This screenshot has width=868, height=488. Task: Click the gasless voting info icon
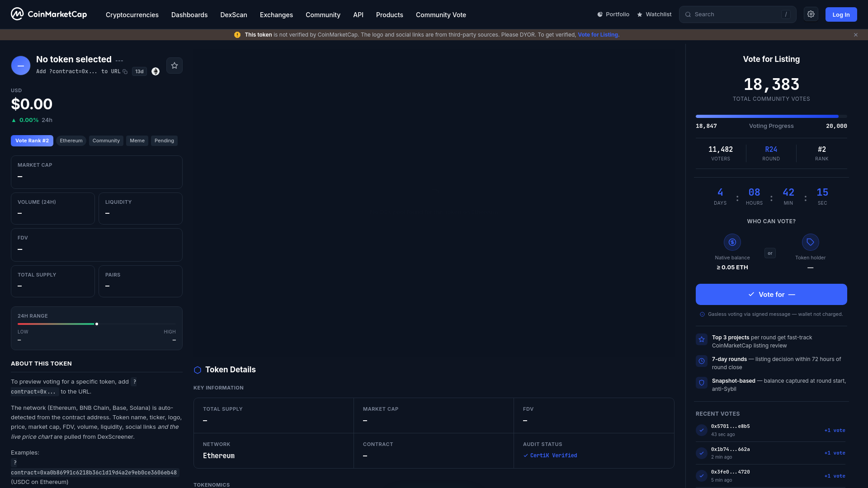coord(702,314)
